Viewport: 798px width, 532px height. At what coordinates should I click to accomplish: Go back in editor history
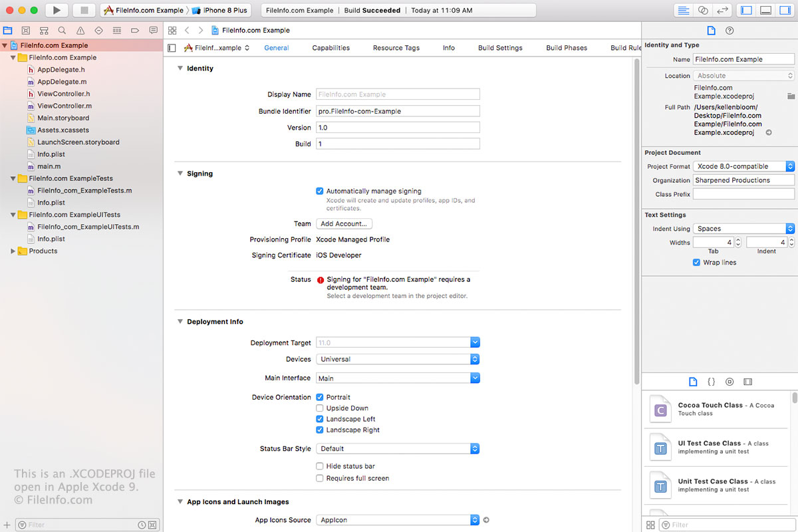coord(188,31)
